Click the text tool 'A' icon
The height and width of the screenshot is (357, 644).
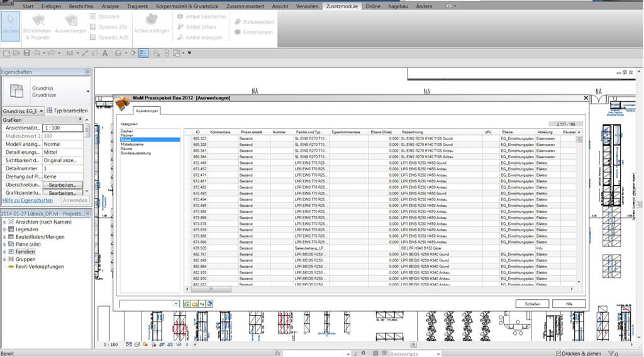coord(104,53)
